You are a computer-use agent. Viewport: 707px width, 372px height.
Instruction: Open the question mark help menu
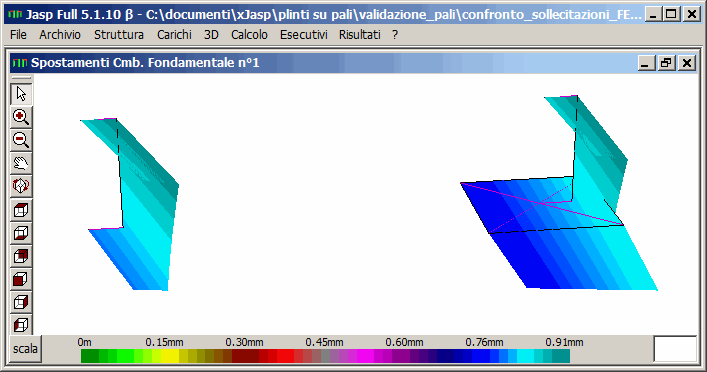(x=395, y=35)
